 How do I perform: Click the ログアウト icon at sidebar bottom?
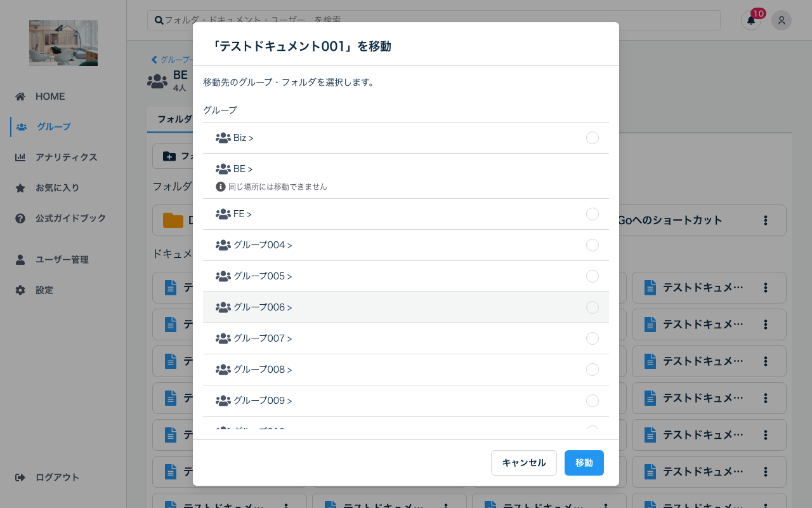point(21,477)
